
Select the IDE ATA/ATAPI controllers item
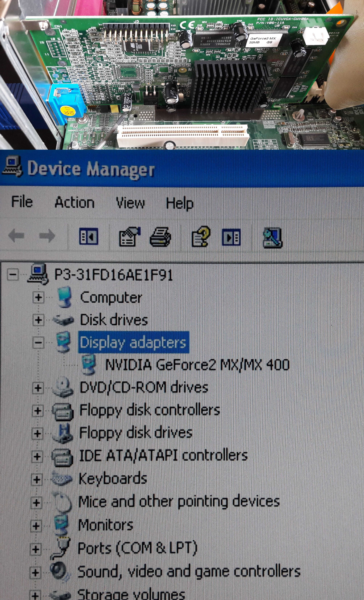[x=163, y=456]
